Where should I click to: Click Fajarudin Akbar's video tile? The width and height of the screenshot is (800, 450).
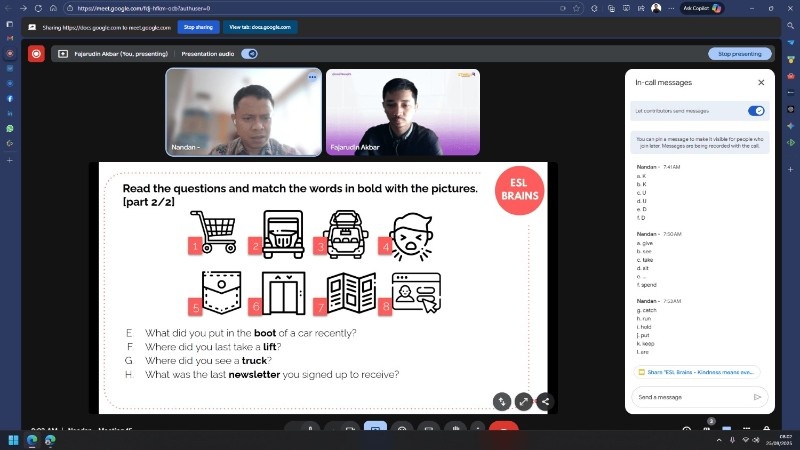(403, 112)
